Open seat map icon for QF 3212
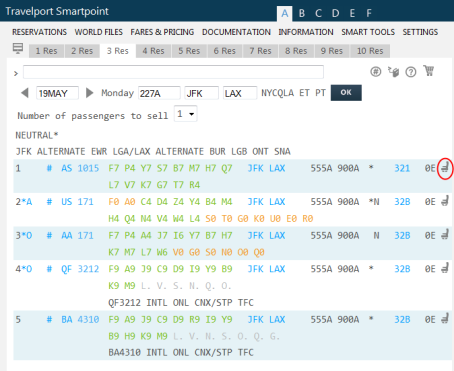This screenshot has height=371, width=454. [x=445, y=268]
